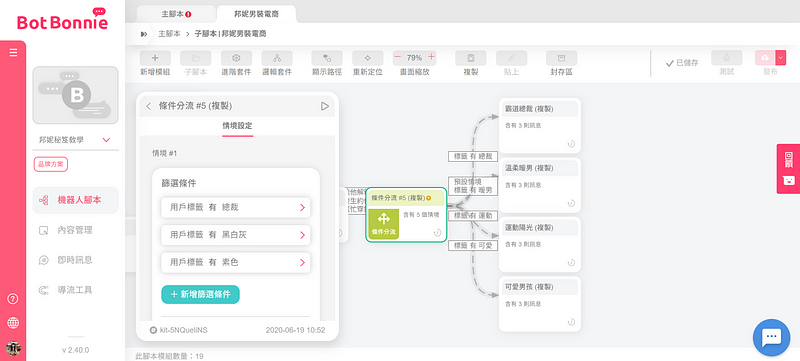Expand the 邦妮秘笈教學 bot dropdown
800x361 pixels.
[x=107, y=140]
